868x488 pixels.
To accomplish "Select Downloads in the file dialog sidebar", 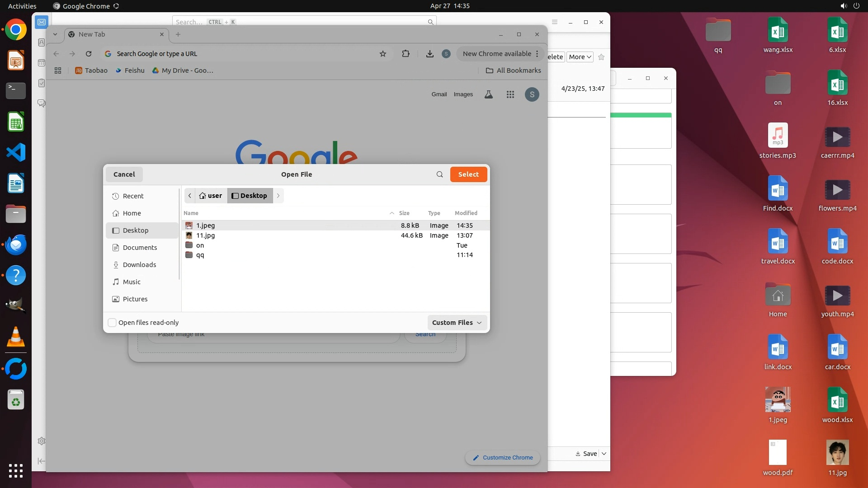I will point(139,265).
